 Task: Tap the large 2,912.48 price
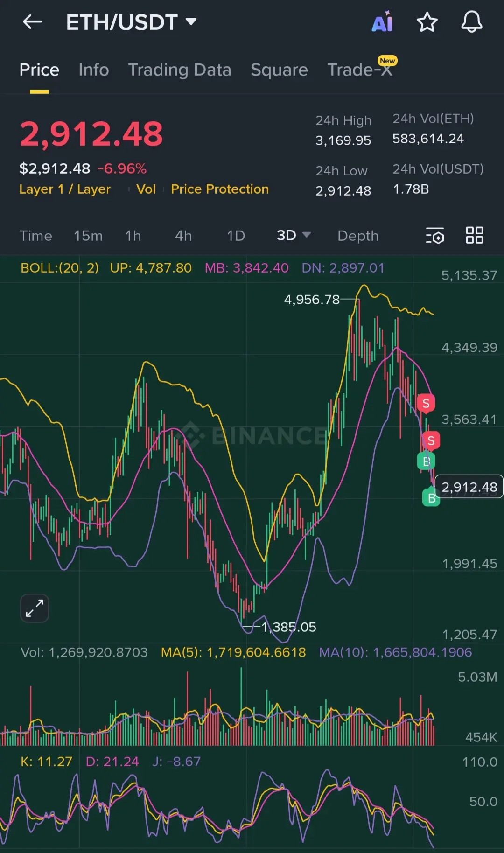(91, 134)
